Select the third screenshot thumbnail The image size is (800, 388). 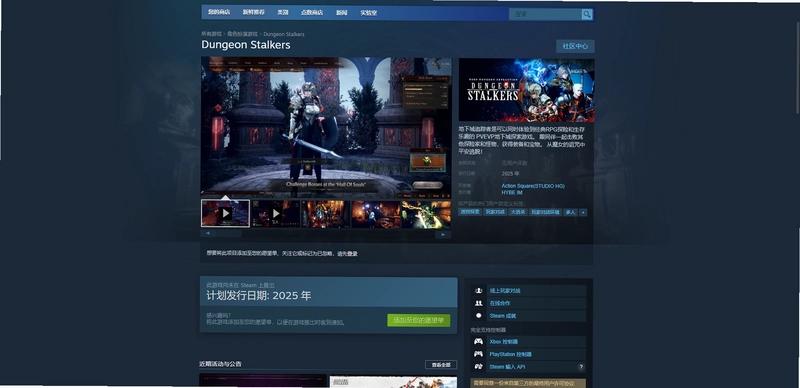point(326,213)
